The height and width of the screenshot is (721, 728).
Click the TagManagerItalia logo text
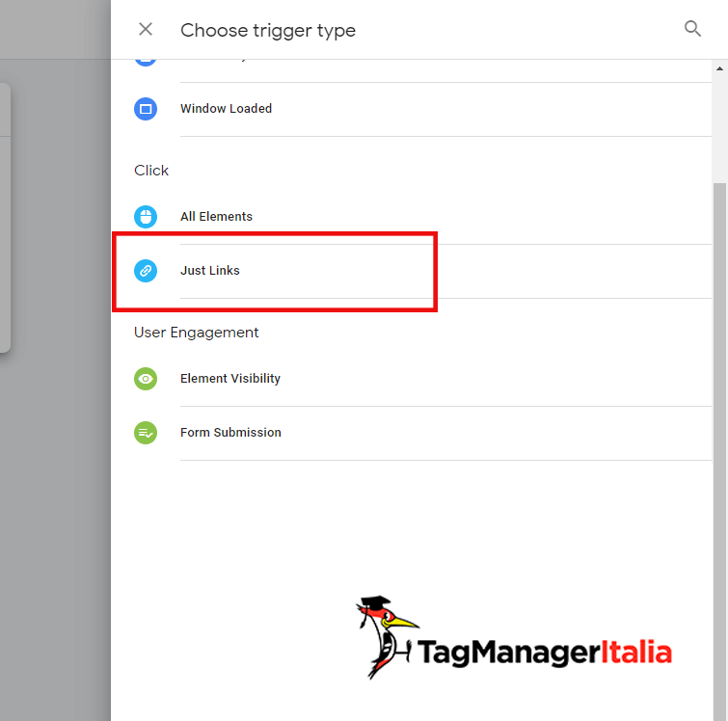click(544, 653)
